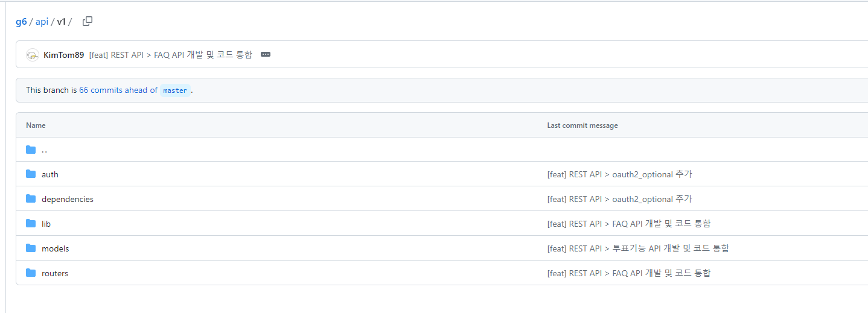Go to g6 repository root
Viewport: 868px width, 313px height.
[x=21, y=22]
